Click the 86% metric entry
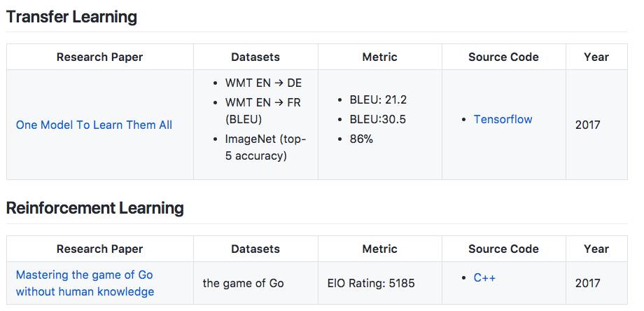This screenshot has width=644, height=311. click(361, 139)
